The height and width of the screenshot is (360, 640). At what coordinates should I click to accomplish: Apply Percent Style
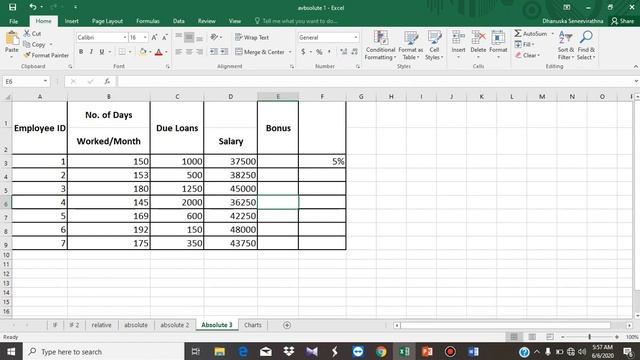pos(319,52)
